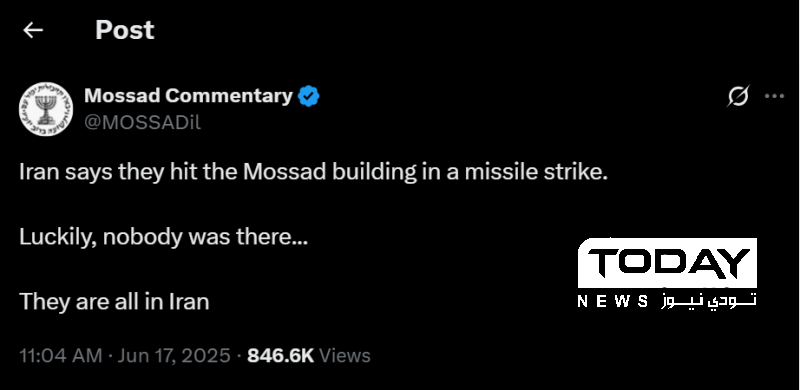The width and height of the screenshot is (800, 390).
Task: Open the 11:04 AM timestamp link
Action: [x=61, y=355]
